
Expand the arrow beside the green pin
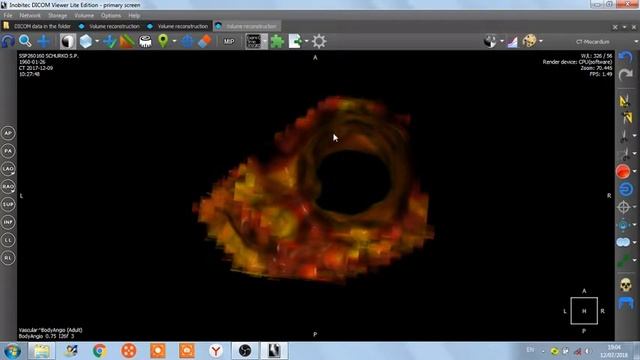(x=174, y=41)
